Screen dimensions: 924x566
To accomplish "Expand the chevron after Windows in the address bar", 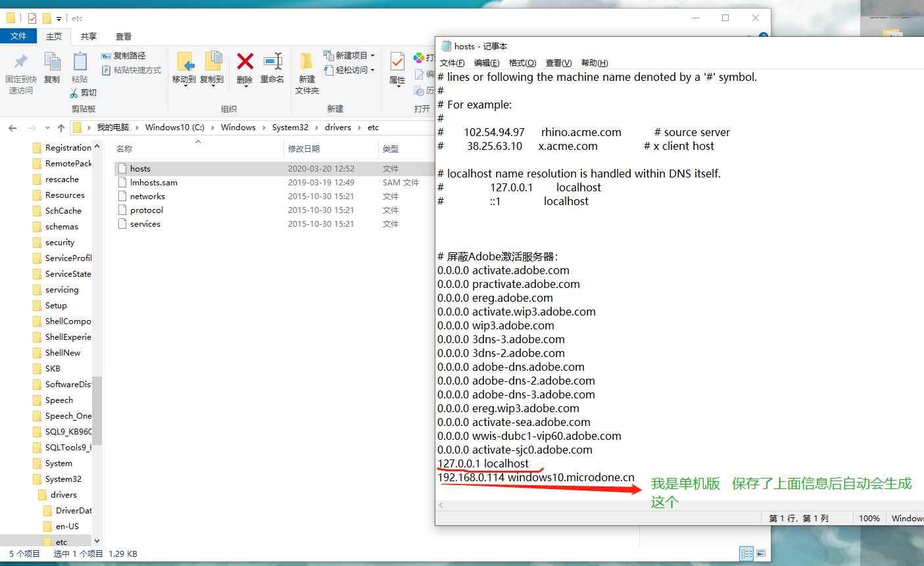I will pyautogui.click(x=264, y=128).
